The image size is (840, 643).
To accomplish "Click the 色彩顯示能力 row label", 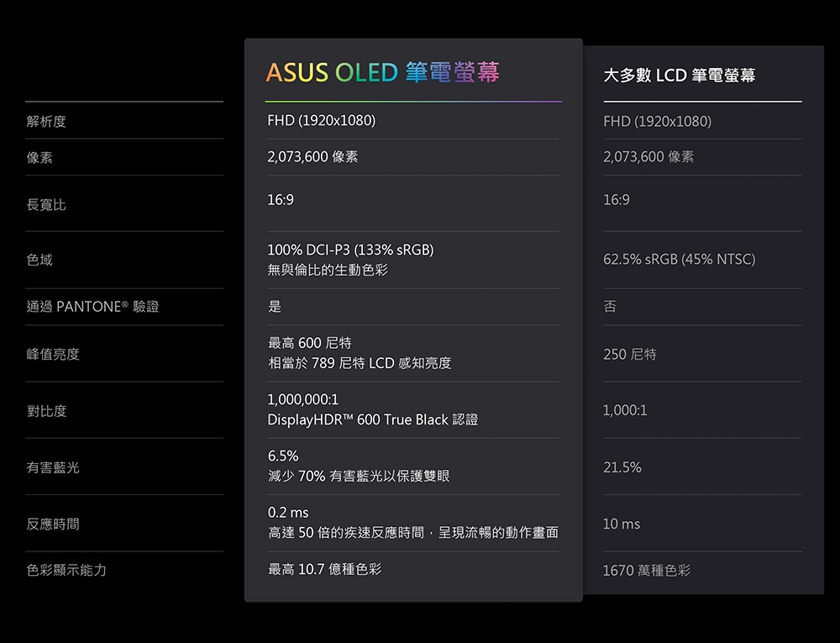I will click(x=66, y=570).
